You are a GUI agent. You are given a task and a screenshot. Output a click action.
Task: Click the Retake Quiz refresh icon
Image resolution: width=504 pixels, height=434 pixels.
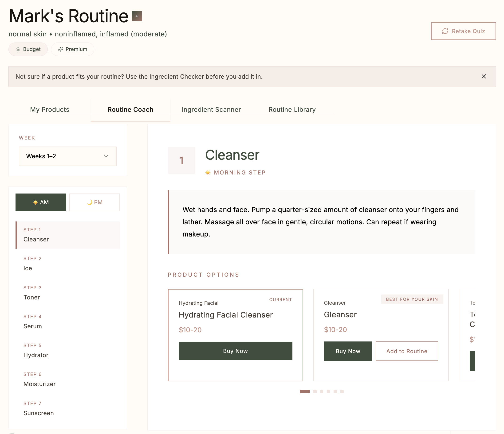point(445,31)
